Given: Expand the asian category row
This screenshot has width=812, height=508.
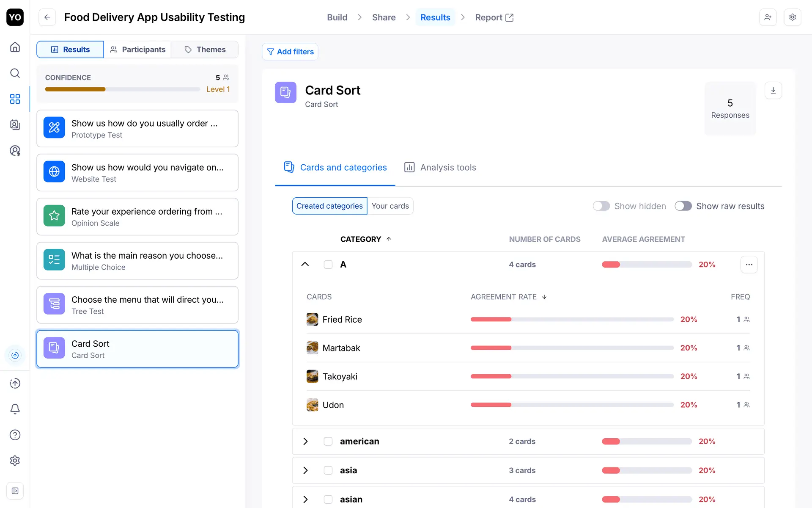Looking at the screenshot, I should pos(305,500).
